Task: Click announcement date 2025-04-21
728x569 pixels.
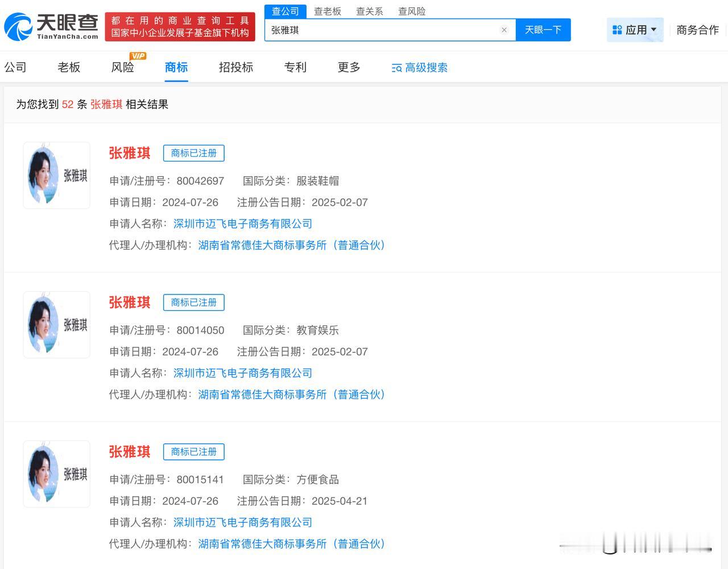Action: pos(340,501)
